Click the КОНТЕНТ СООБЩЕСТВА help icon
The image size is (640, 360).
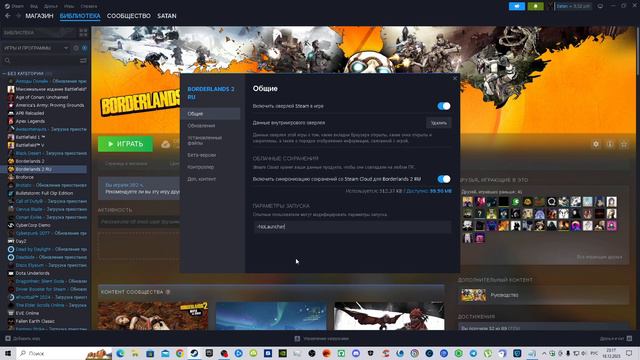pyautogui.click(x=168, y=292)
